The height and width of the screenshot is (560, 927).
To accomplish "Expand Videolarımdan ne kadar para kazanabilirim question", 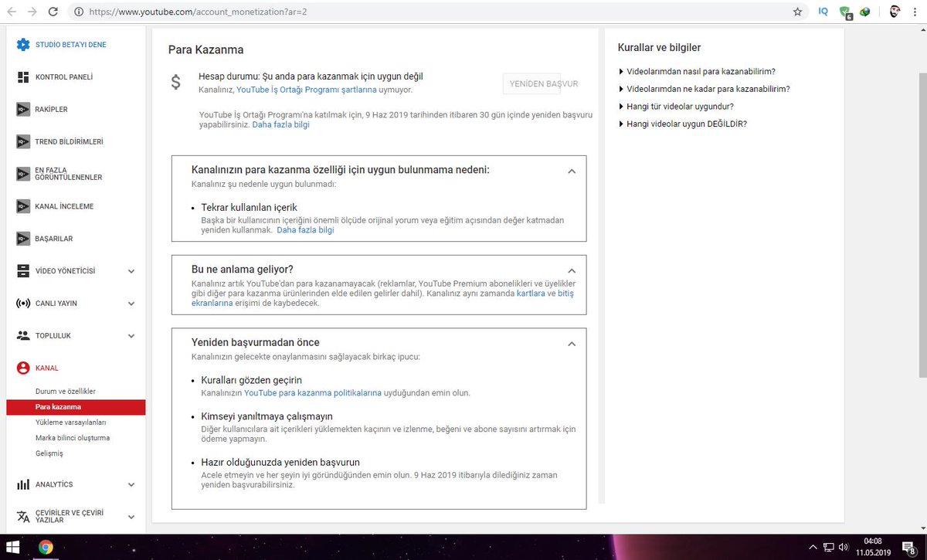I will tap(704, 89).
